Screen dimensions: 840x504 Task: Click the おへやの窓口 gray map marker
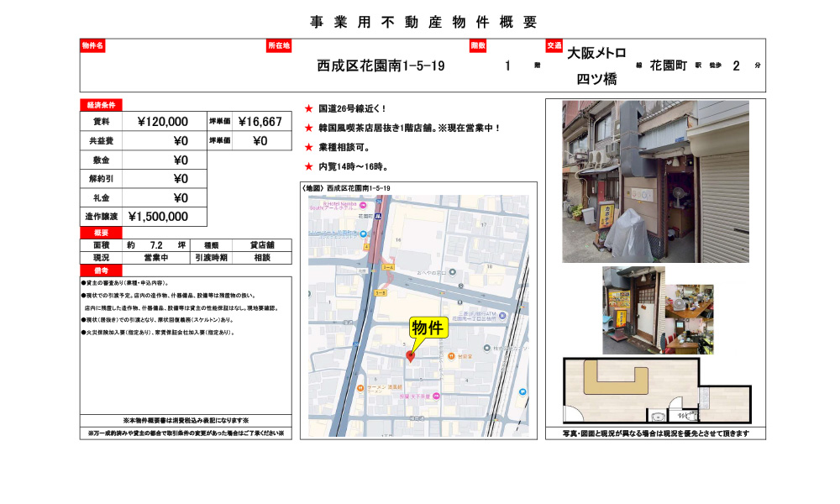click(x=453, y=272)
